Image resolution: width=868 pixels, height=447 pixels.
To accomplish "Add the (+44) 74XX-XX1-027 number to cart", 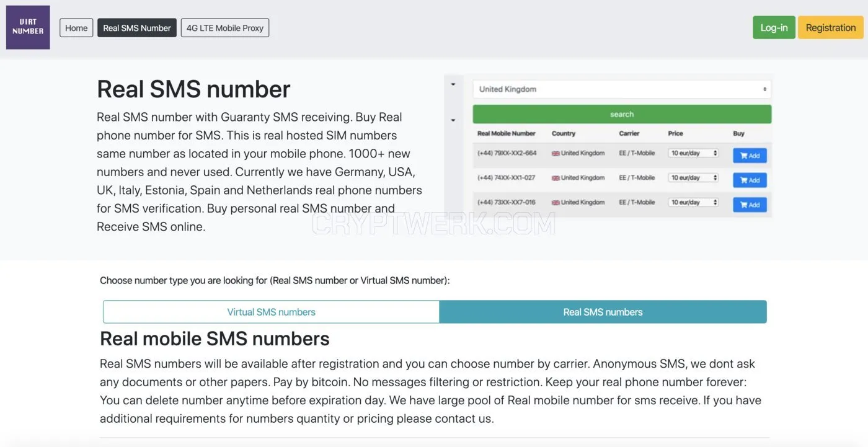I will click(x=750, y=180).
